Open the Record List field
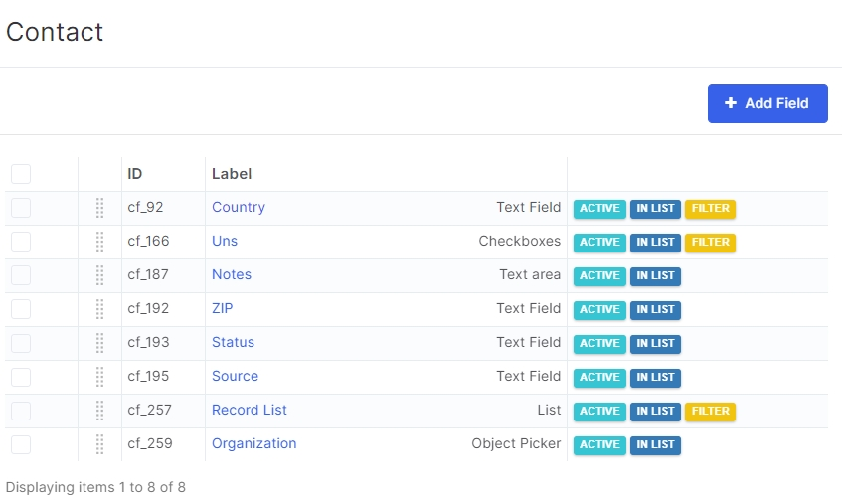842x504 pixels. [x=250, y=411]
